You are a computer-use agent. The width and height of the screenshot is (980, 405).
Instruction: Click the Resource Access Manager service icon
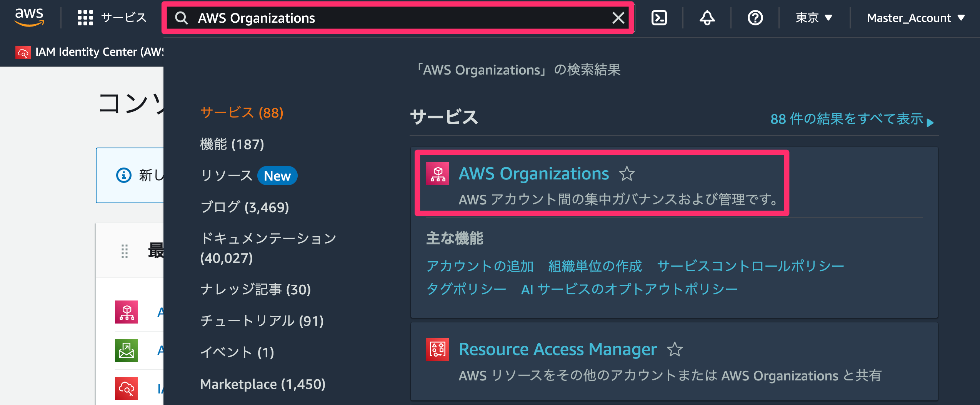pyautogui.click(x=438, y=349)
